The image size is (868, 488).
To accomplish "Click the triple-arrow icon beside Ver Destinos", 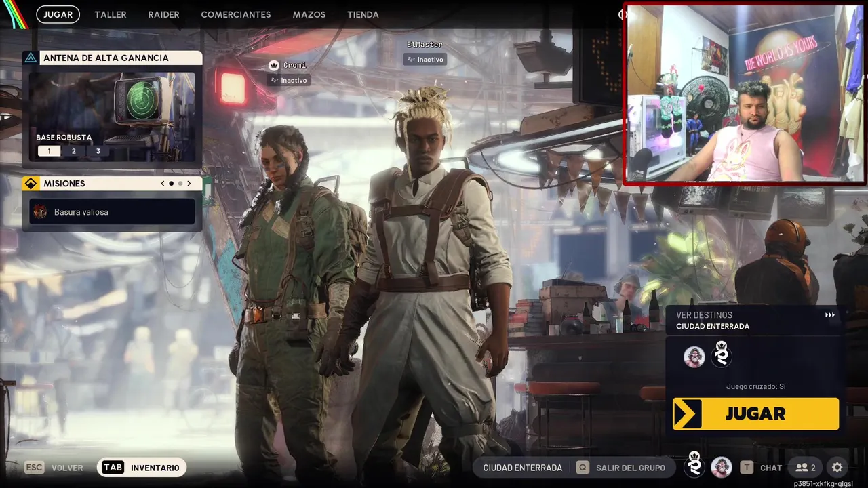I will (x=829, y=315).
